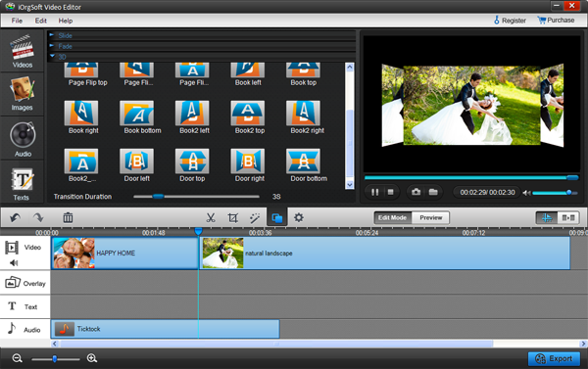Screen dimensions: 588x369
Task: Open the File menu
Action: (x=17, y=21)
